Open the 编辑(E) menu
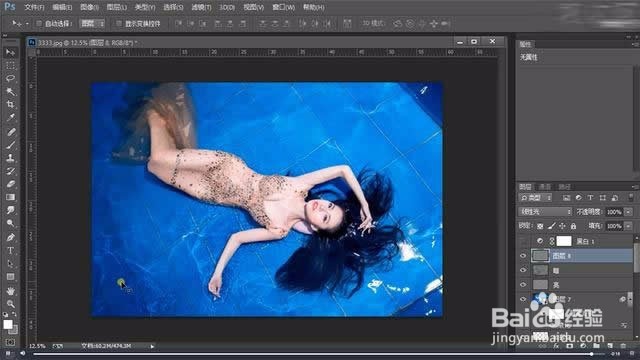 pos(62,7)
